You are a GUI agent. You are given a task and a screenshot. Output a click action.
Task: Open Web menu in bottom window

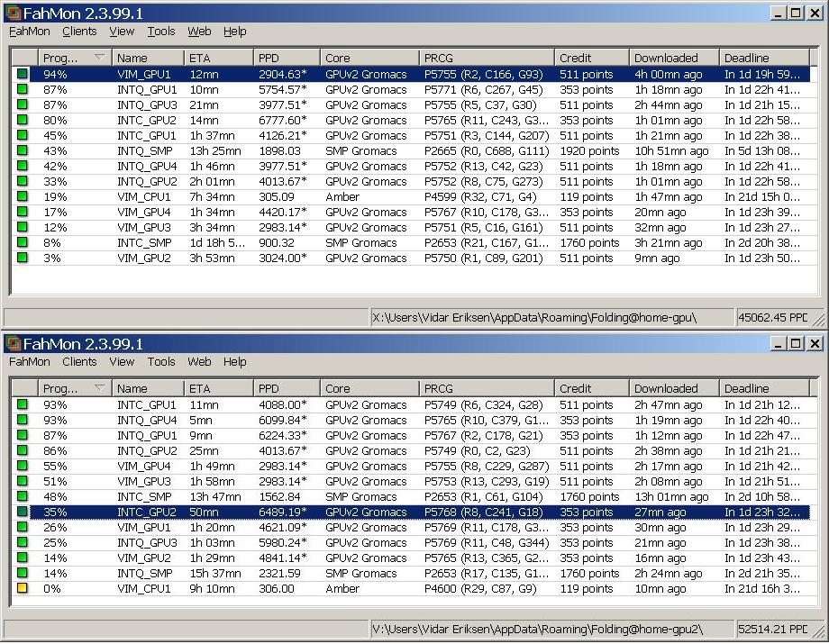(199, 362)
